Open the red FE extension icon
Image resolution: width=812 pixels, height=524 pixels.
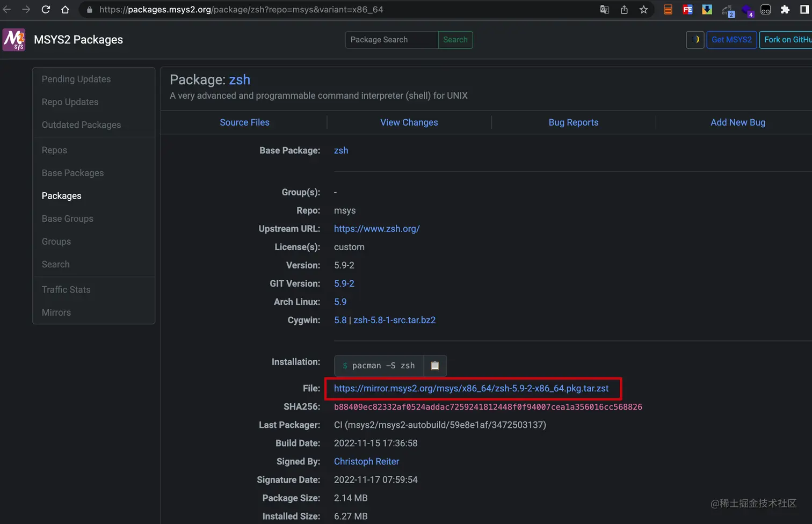click(x=687, y=10)
